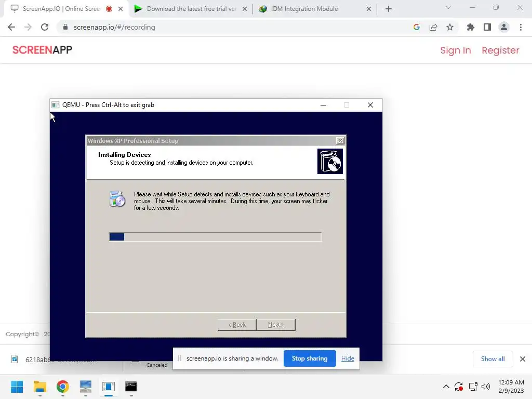Open the Chrome extensions puzzle icon
This screenshot has height=399, width=532.
coord(470,27)
